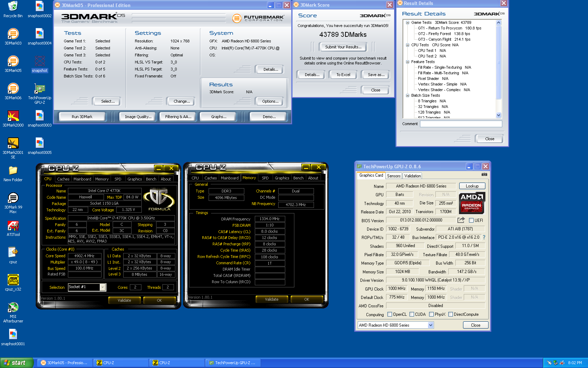The image size is (588, 368).
Task: Click the To Excel button
Action: point(343,75)
